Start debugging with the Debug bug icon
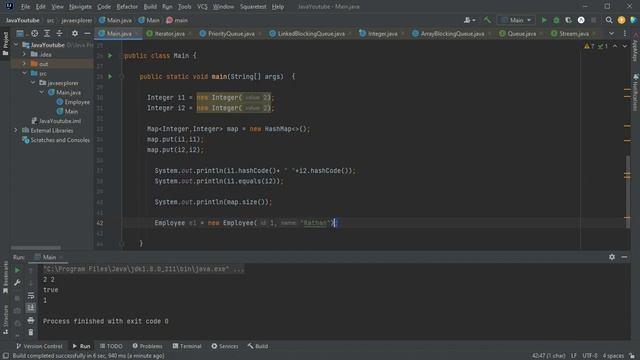 coord(556,20)
